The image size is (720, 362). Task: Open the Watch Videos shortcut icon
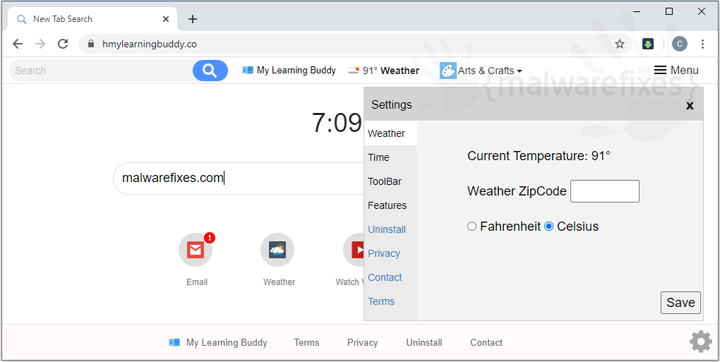click(x=354, y=250)
